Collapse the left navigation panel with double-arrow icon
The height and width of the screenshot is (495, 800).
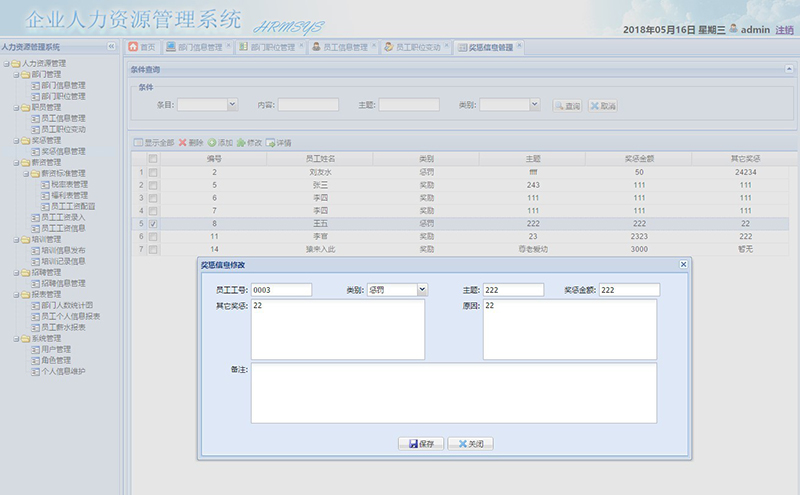[x=111, y=47]
